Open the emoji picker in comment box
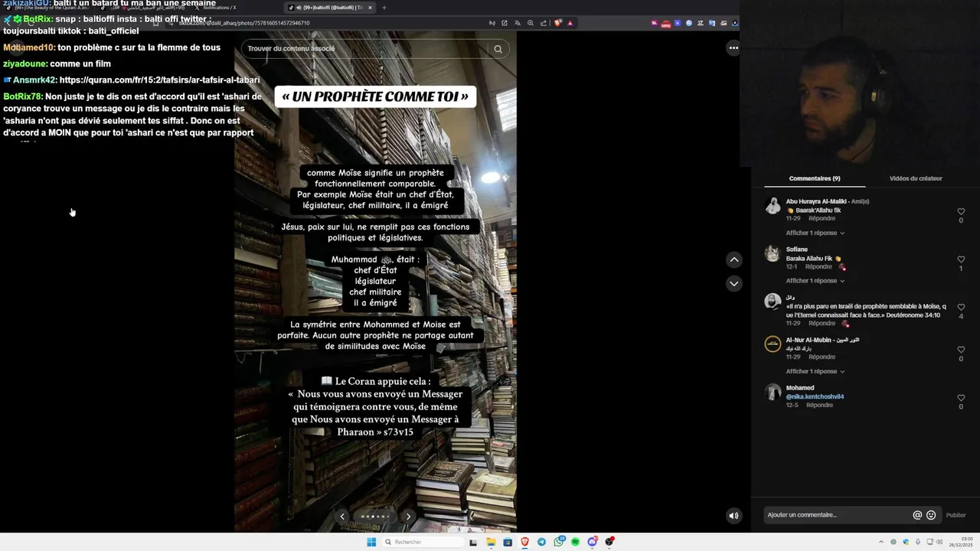This screenshot has height=551, width=980. click(x=931, y=515)
